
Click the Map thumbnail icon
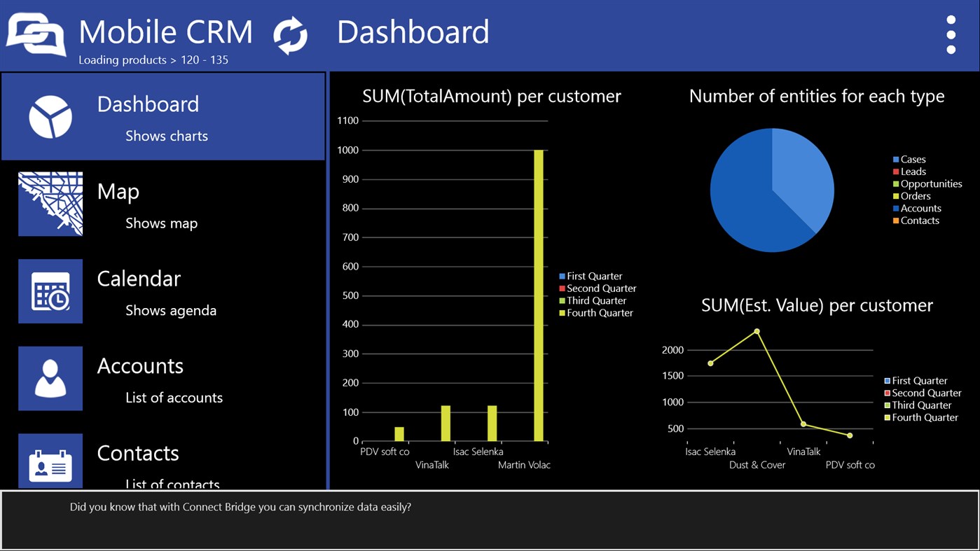[50, 204]
